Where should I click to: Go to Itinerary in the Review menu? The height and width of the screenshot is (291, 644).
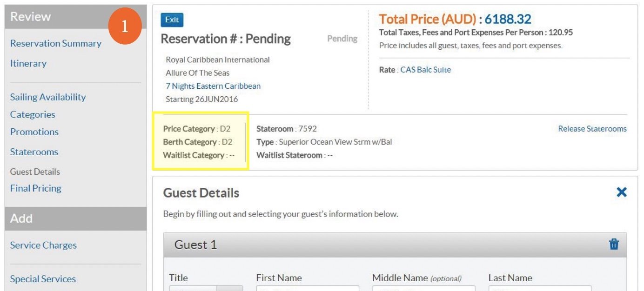coord(28,63)
